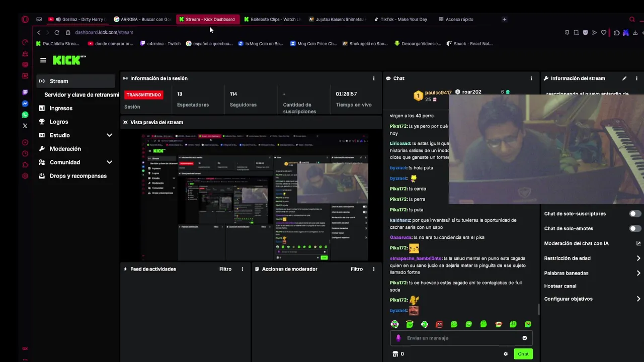Viewport: 644px width, 362px height.
Task: Click the dashboard.kick.com address bar
Action: [x=104, y=32]
